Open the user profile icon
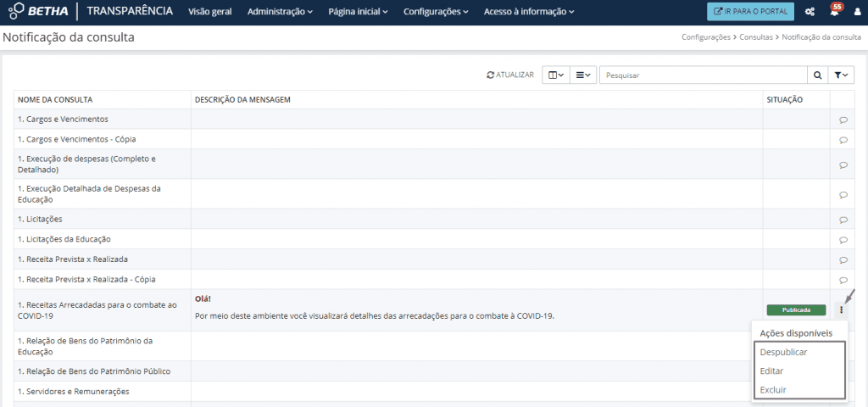Image resolution: width=868 pixels, height=407 pixels. [x=857, y=12]
